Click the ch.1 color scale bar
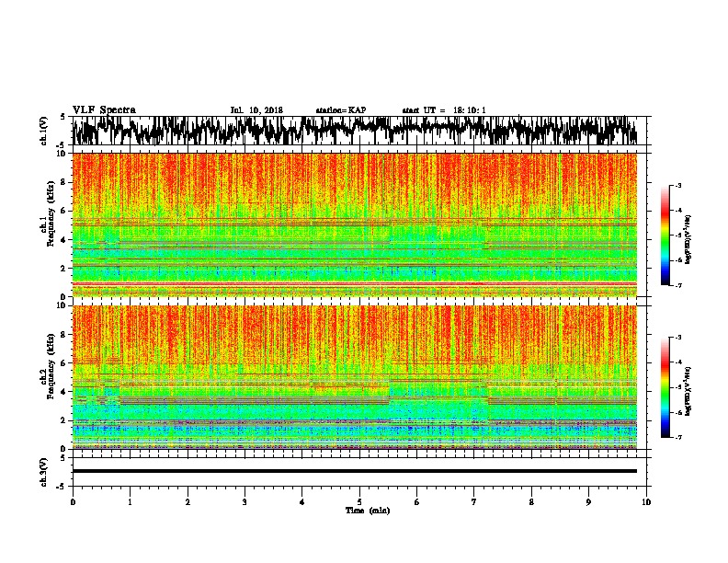 [x=665, y=236]
